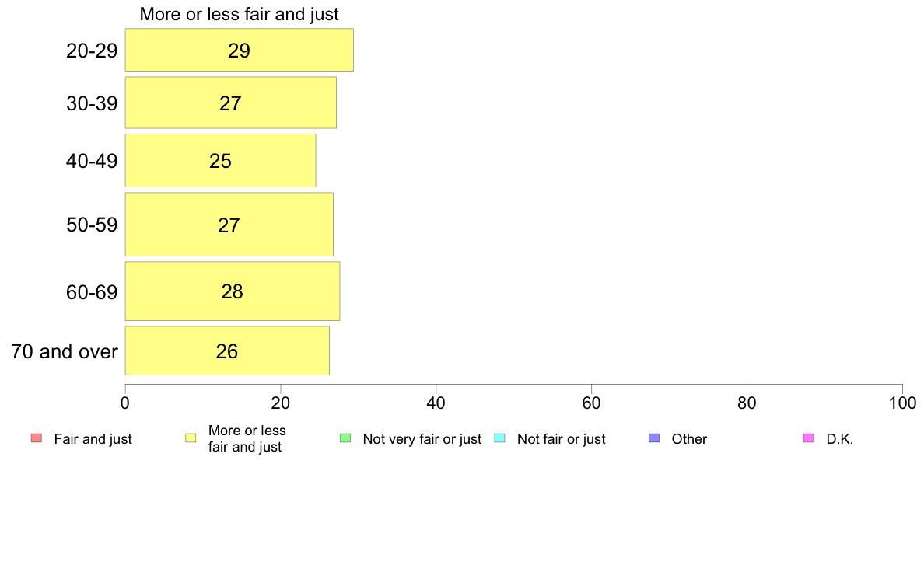Select the 40-49 bar showing 25

pyautogui.click(x=220, y=161)
